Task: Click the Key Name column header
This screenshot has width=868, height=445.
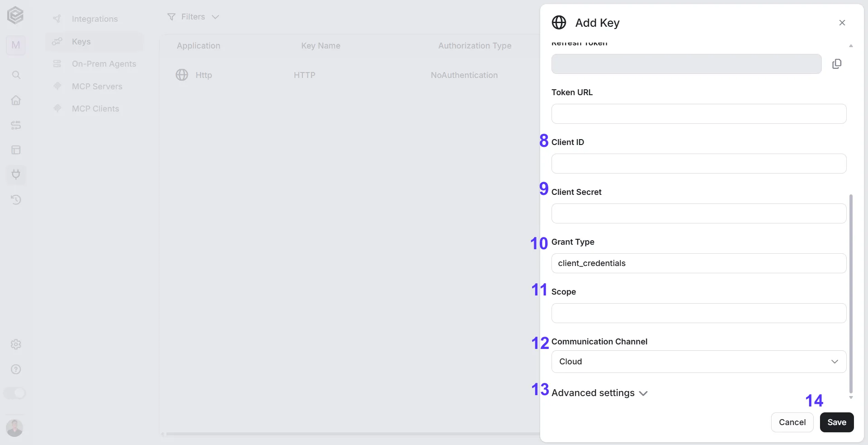Action: [321, 46]
